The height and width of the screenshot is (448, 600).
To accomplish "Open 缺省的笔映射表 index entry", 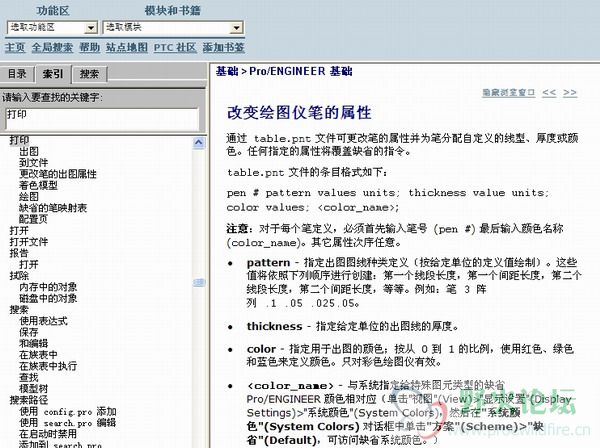I will pos(53,208).
